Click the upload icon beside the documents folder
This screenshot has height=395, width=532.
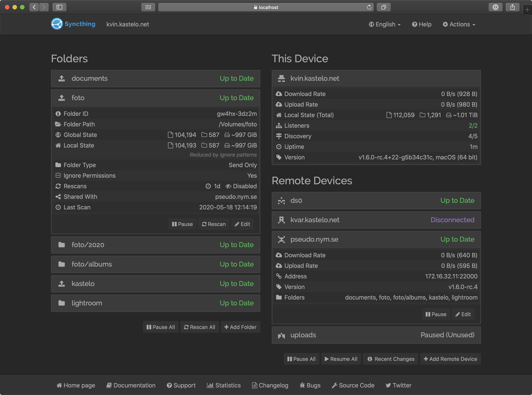[62, 78]
